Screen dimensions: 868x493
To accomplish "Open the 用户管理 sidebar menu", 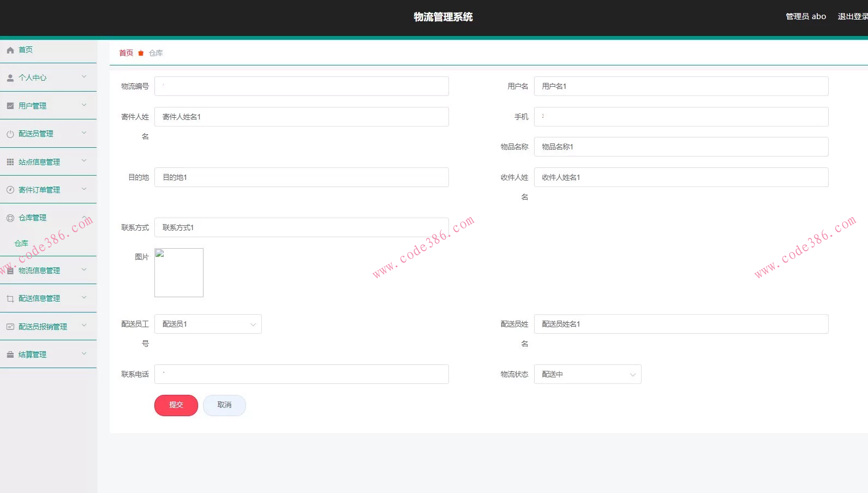I will (x=49, y=106).
